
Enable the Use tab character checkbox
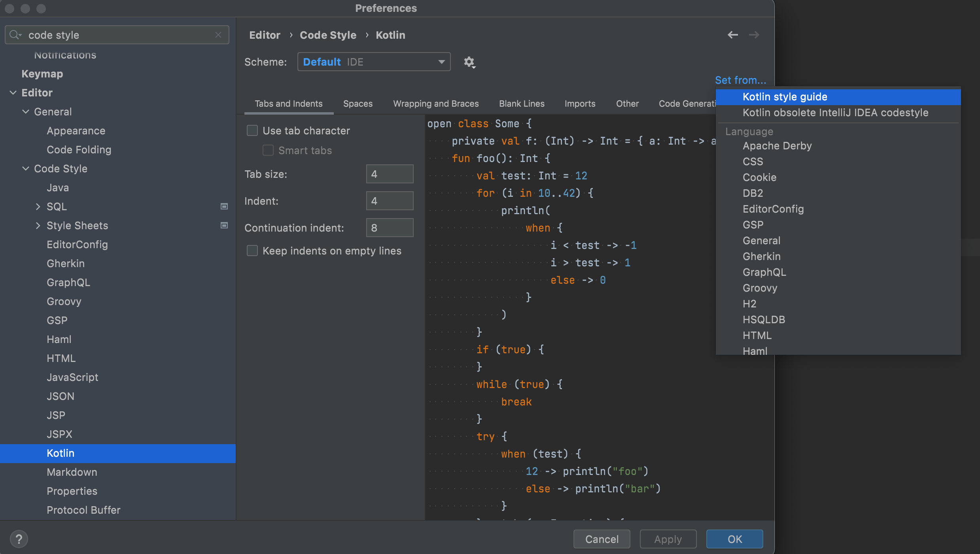(252, 130)
